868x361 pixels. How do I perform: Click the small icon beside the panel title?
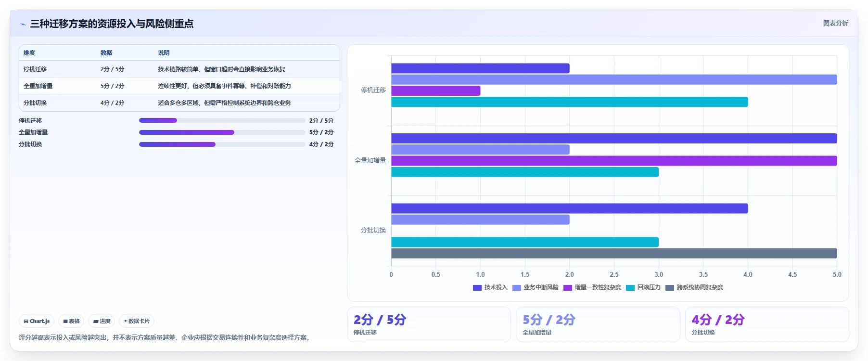click(x=23, y=24)
